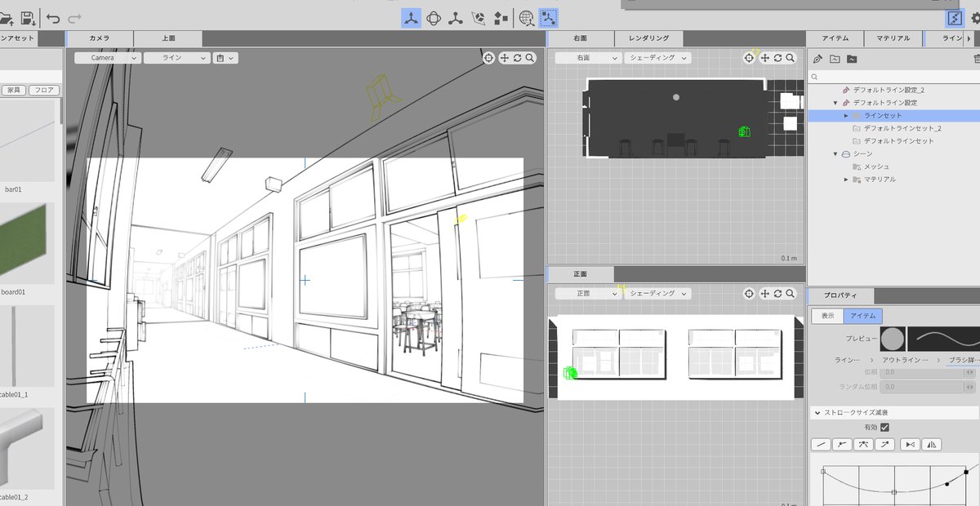Viewport: 980px width, 506px height.
Task: Click the zoom magnifier icon in the camera view
Action: pos(530,58)
